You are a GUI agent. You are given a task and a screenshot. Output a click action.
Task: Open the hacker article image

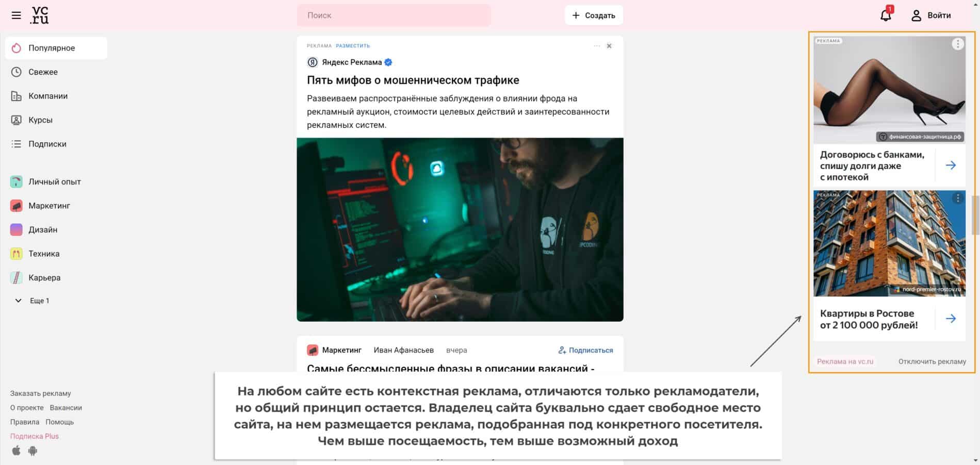pos(460,229)
